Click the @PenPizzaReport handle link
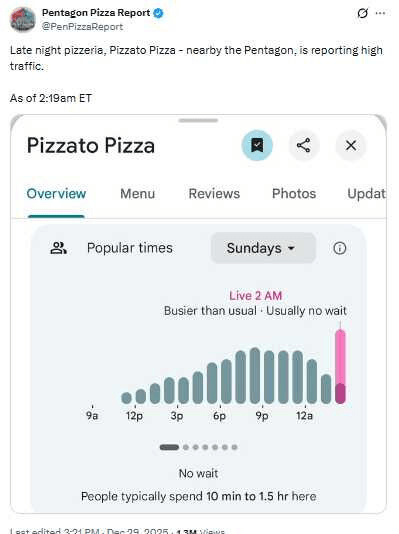 [x=82, y=27]
